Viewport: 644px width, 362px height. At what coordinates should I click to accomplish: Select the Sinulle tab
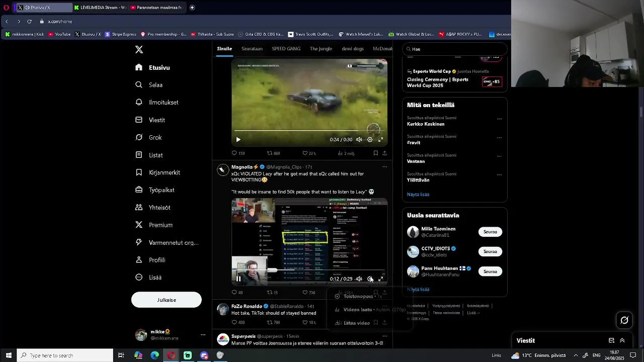tap(224, 49)
